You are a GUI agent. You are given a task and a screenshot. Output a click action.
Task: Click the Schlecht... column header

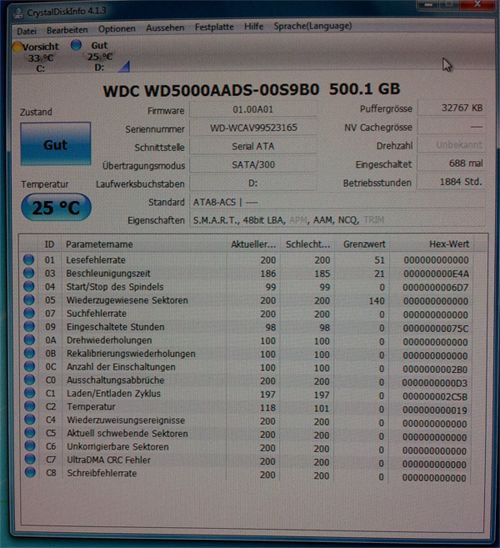pyautogui.click(x=307, y=244)
